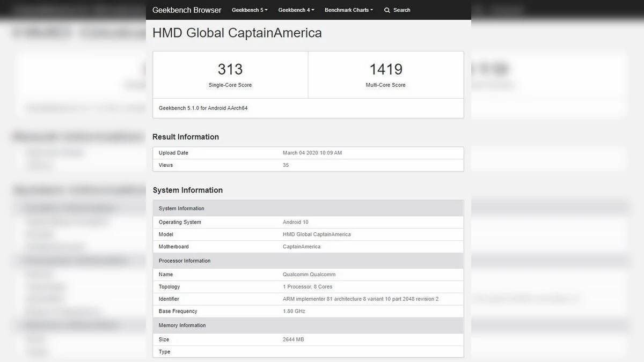Click the Base Frequency value 1.80 GHz

pyautogui.click(x=294, y=311)
